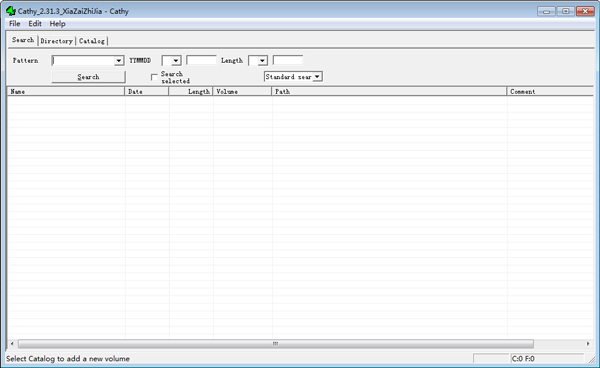This screenshot has height=368, width=600.
Task: Sort by Comment column header
Action: 550,91
